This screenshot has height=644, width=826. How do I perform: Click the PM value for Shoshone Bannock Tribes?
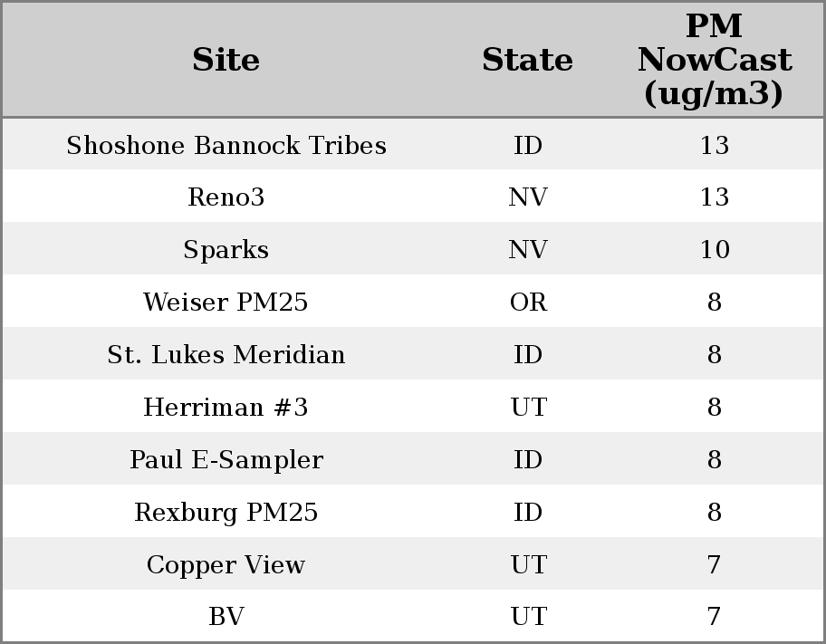coord(714,146)
